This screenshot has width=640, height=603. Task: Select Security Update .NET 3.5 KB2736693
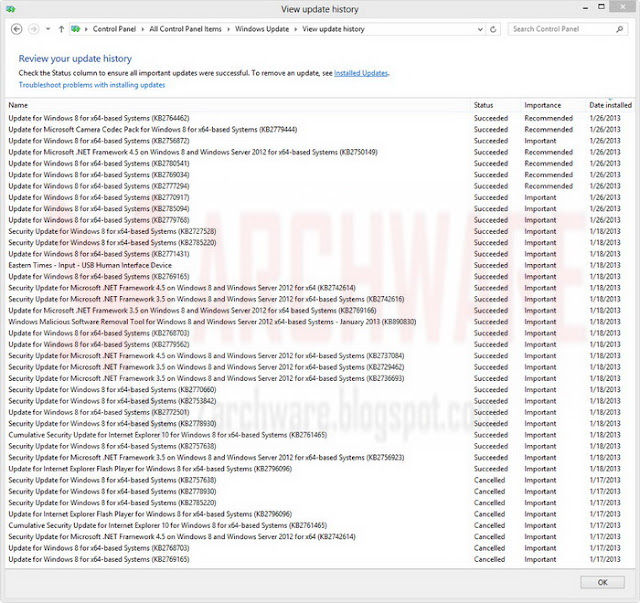click(x=320, y=378)
